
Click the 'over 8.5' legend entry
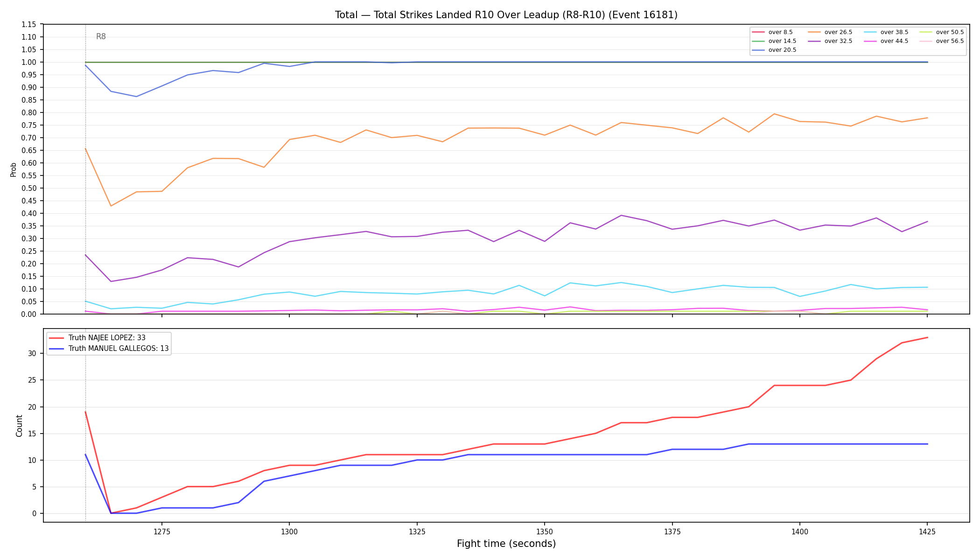pyautogui.click(x=772, y=32)
